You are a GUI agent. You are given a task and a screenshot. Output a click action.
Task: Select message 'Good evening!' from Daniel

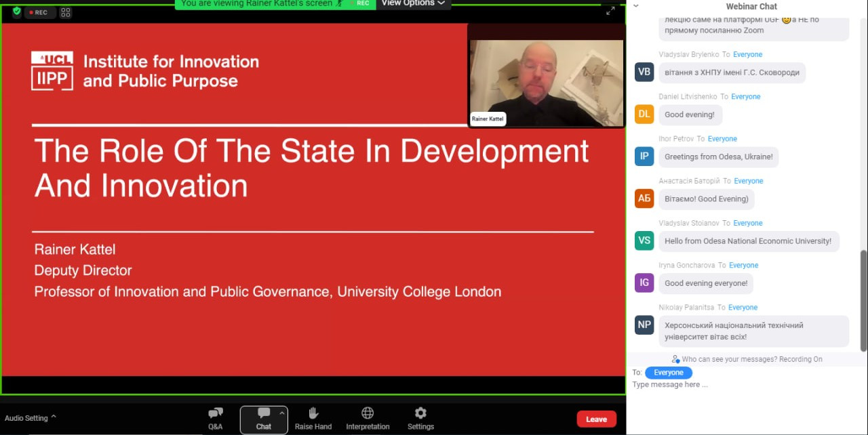(x=690, y=115)
